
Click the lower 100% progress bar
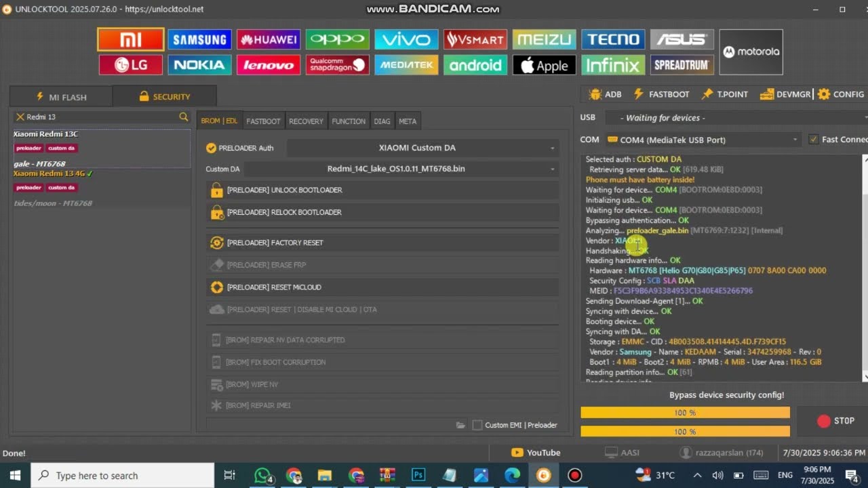685,432
